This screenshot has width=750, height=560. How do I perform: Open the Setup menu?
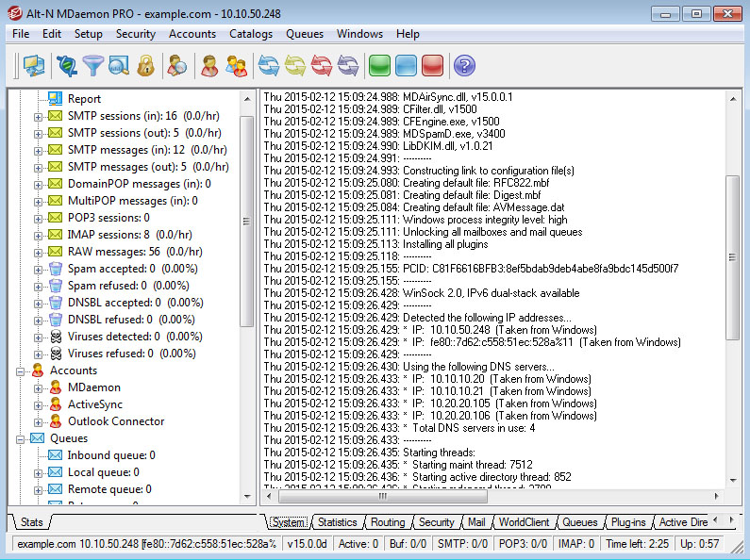point(88,34)
